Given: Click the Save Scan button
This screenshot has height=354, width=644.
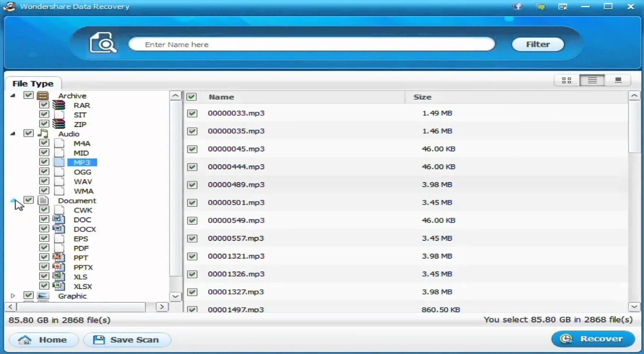Looking at the screenshot, I should (127, 340).
